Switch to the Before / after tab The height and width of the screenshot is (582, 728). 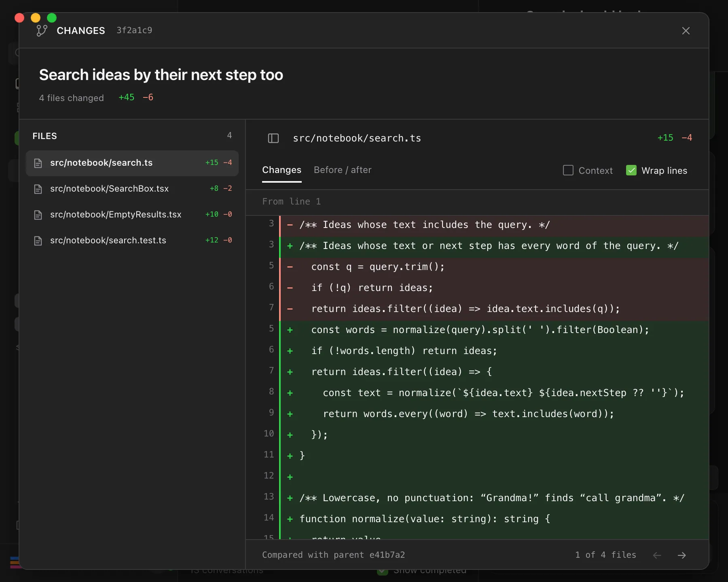coord(343,170)
